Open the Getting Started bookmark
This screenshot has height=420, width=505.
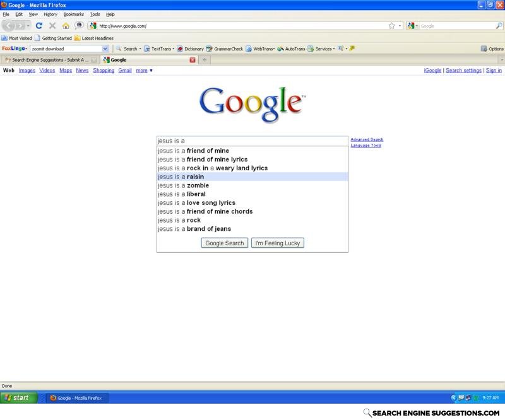point(53,38)
